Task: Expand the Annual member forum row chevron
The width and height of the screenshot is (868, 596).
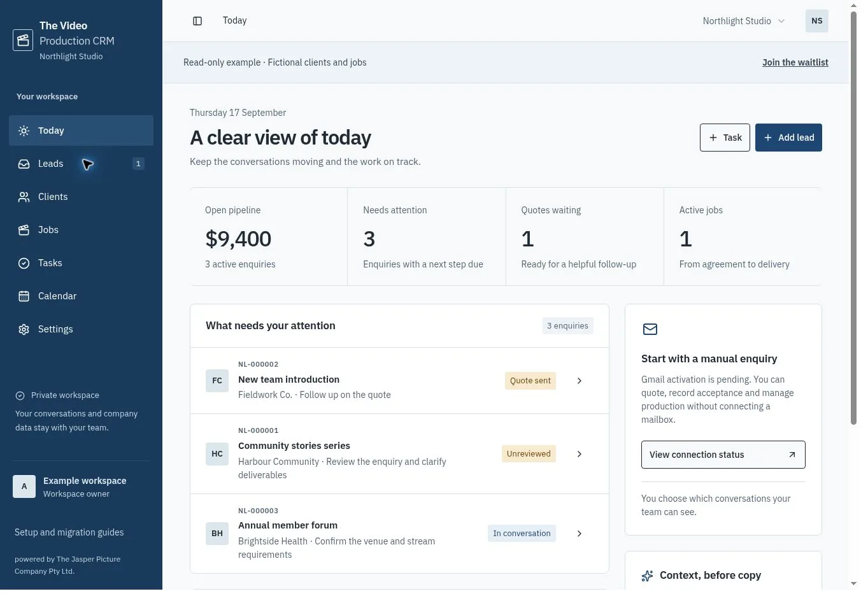Action: [x=580, y=534]
